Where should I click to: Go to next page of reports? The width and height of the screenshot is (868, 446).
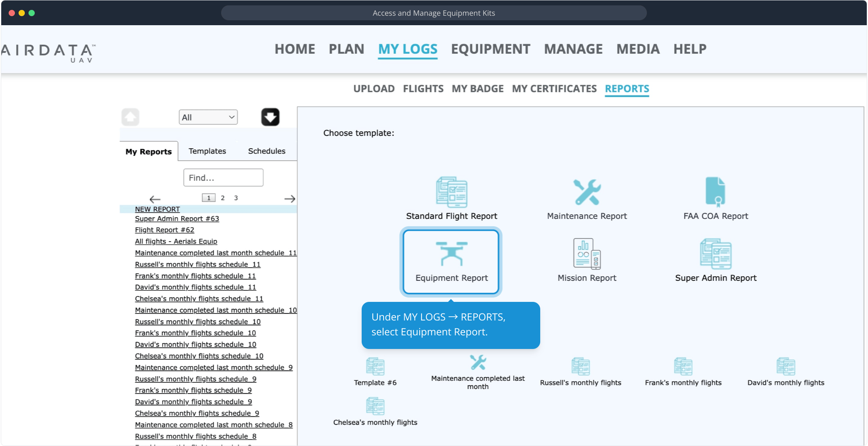point(290,199)
